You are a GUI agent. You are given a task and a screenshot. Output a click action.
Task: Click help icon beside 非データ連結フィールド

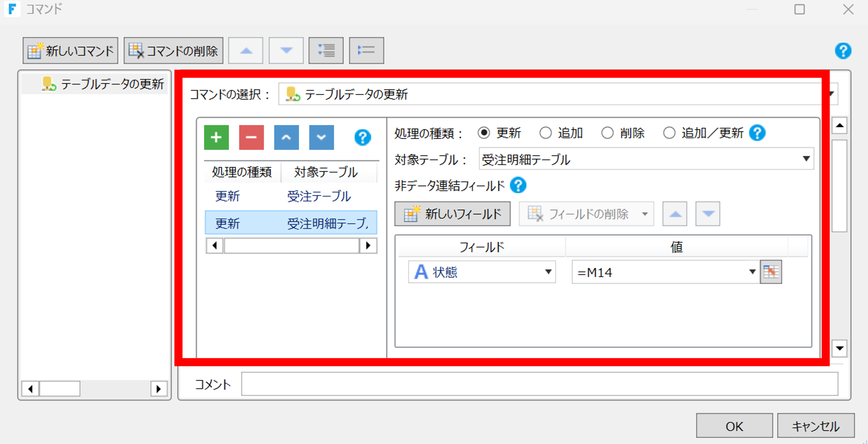[518, 185]
